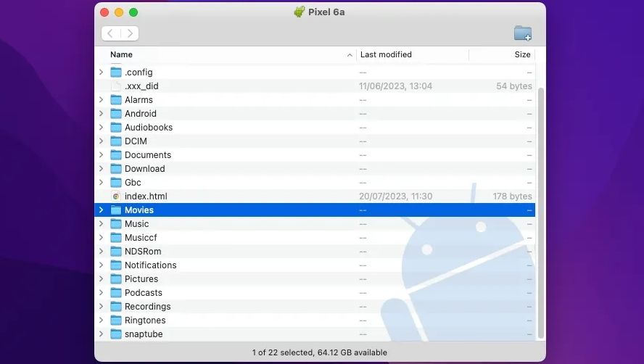Click the Podcasts folder icon
The width and height of the screenshot is (644, 364).
[x=116, y=292]
